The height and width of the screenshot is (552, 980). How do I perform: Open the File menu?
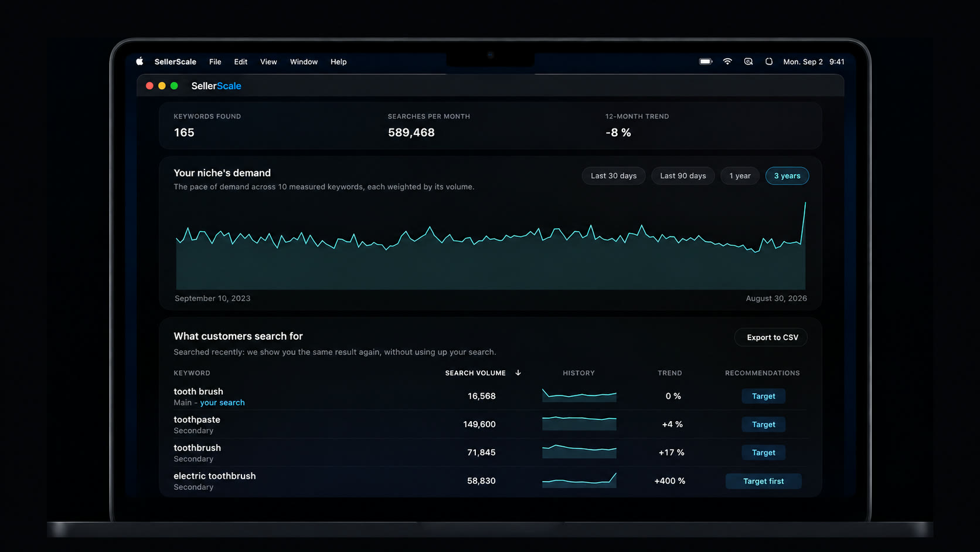pos(215,62)
